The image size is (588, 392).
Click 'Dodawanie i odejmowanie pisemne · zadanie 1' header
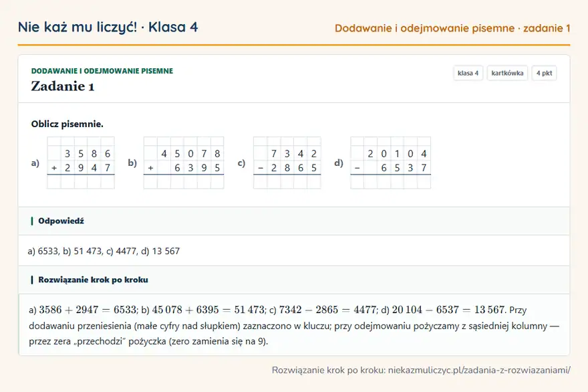pyautogui.click(x=452, y=28)
